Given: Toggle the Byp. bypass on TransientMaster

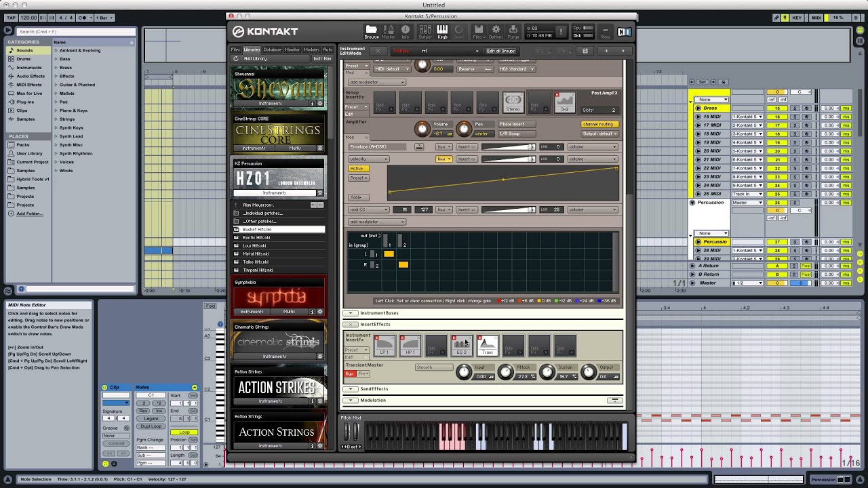Looking at the screenshot, I should pyautogui.click(x=350, y=373).
